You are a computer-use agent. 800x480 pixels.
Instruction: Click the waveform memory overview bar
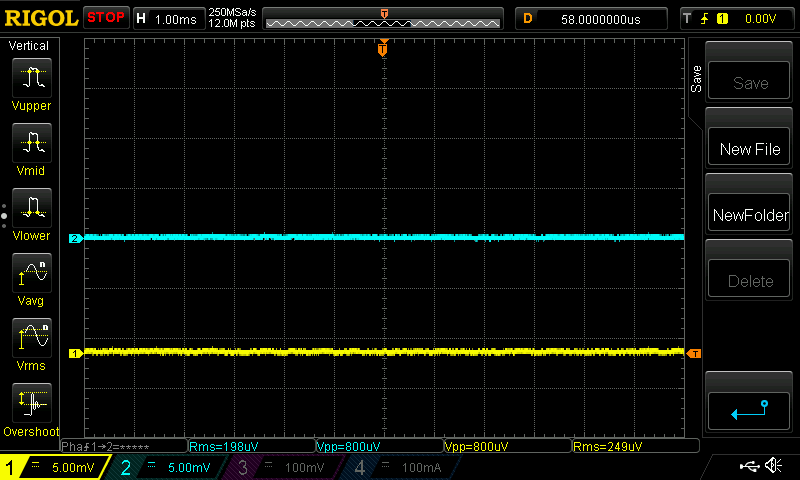pyautogui.click(x=383, y=19)
